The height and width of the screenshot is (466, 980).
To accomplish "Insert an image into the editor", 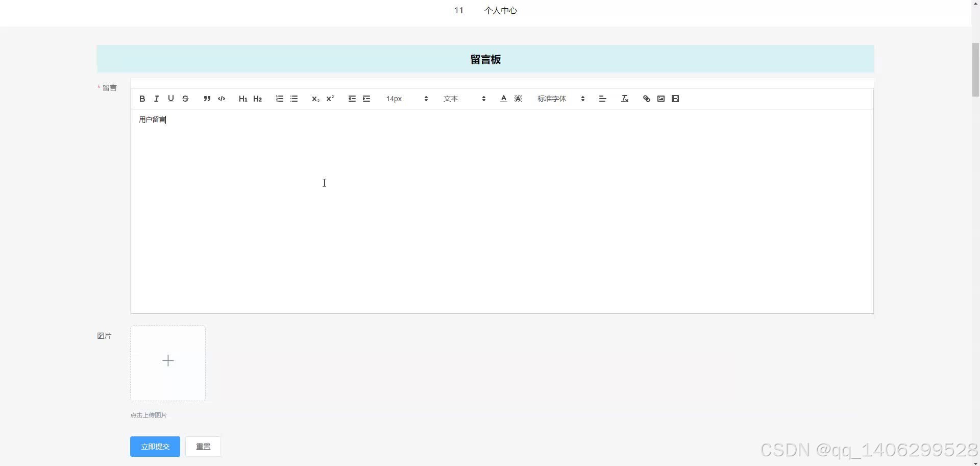I will [661, 99].
